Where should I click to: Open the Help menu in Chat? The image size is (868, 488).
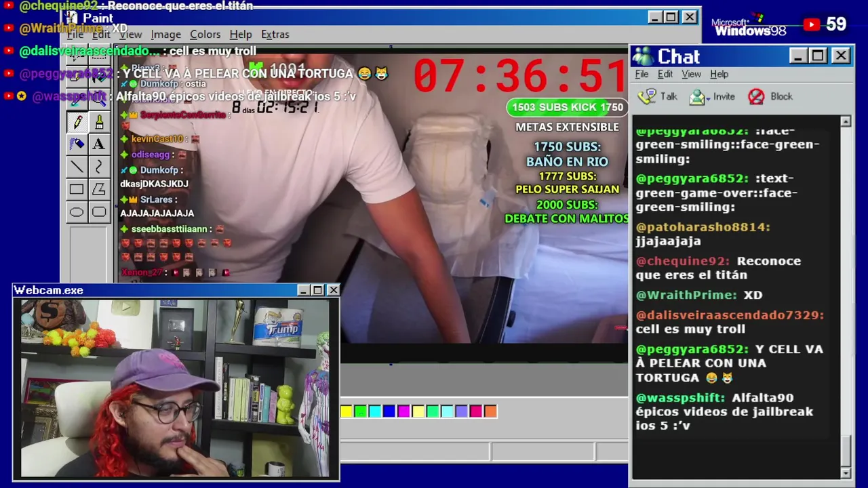click(719, 75)
